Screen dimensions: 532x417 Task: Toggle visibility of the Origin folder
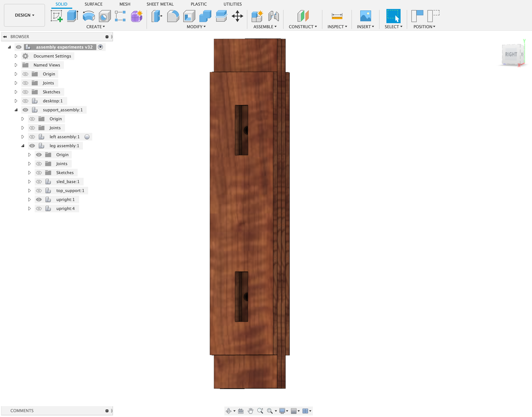[25, 74]
